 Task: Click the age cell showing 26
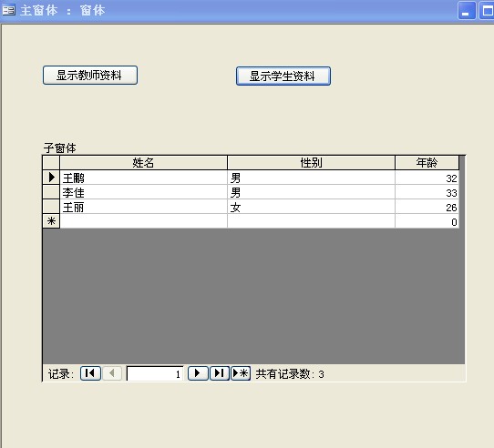[x=427, y=207]
